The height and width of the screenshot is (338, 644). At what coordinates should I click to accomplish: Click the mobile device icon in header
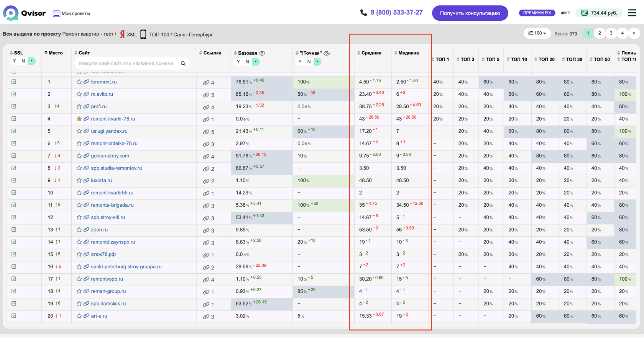143,34
